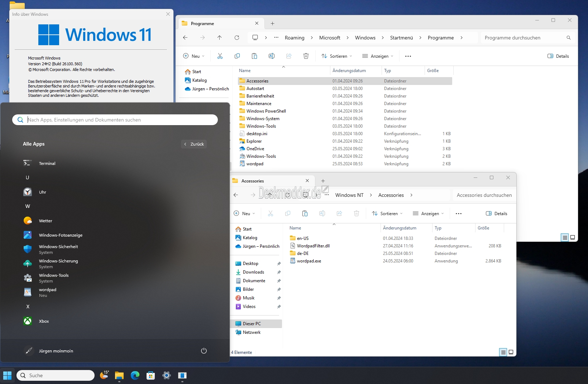Open Sortieren dropdown in Accessories window
Screen dimensions: 588x384
[x=387, y=213]
